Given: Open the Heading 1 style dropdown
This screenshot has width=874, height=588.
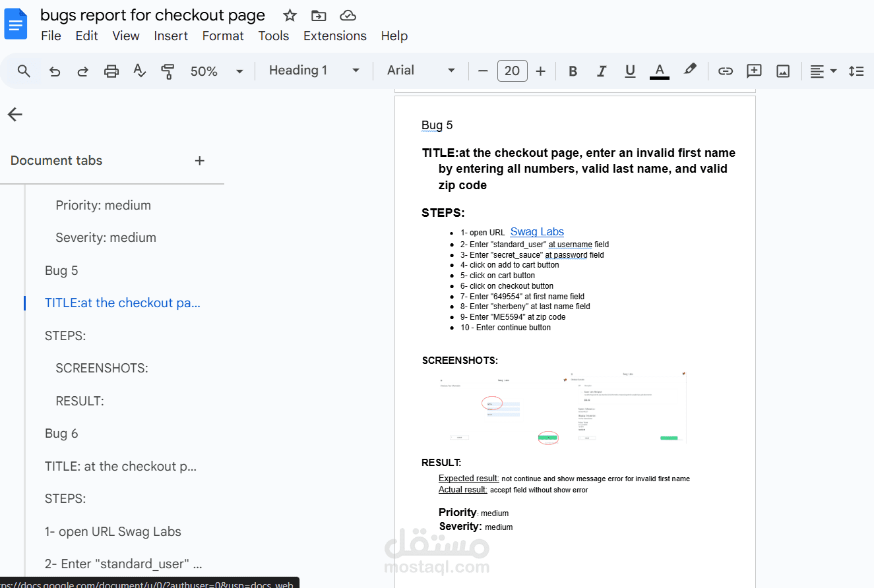Looking at the screenshot, I should [x=314, y=71].
